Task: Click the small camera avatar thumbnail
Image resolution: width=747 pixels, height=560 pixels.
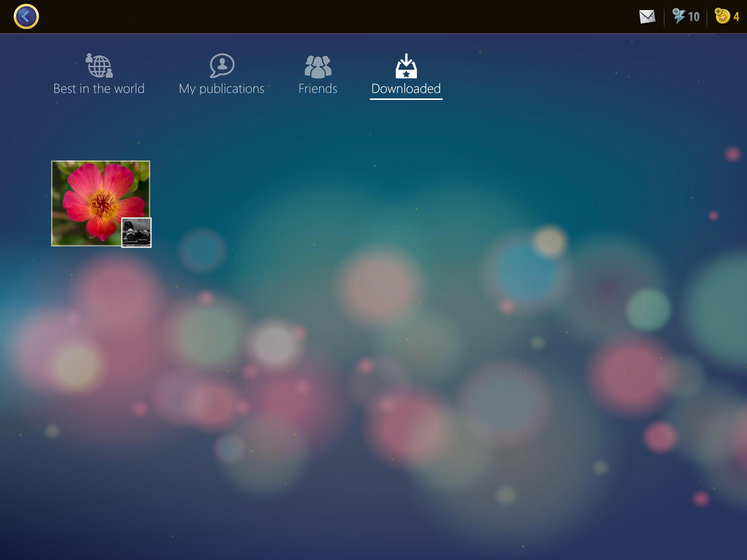Action: 136,233
